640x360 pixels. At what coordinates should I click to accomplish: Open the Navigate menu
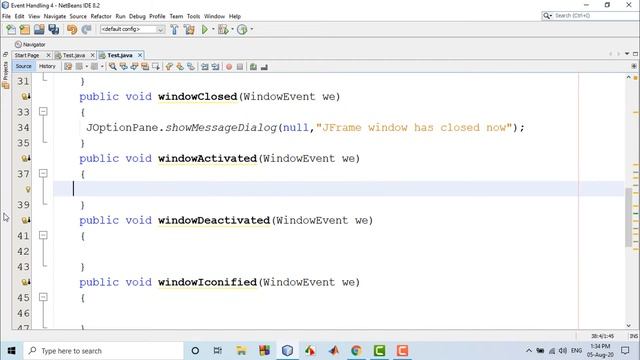click(x=55, y=16)
